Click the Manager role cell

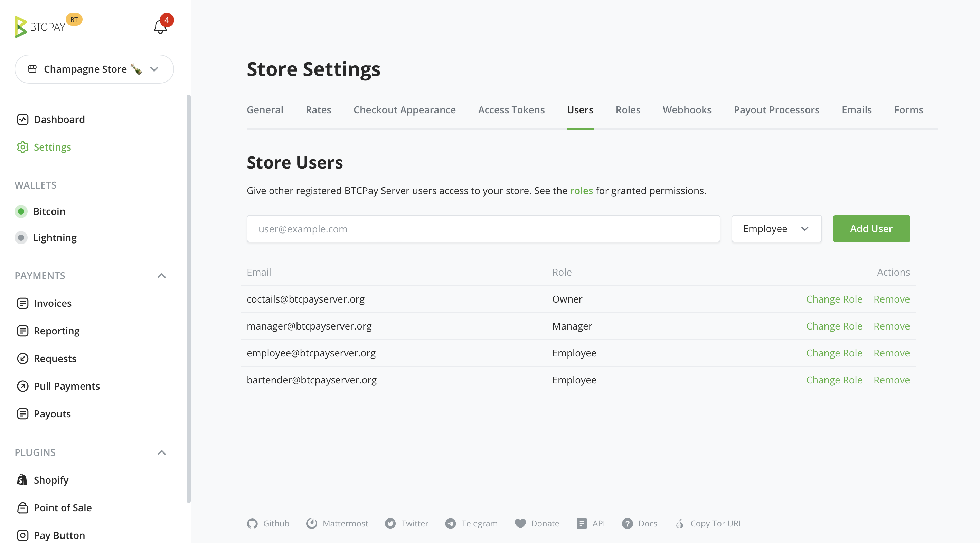tap(572, 326)
